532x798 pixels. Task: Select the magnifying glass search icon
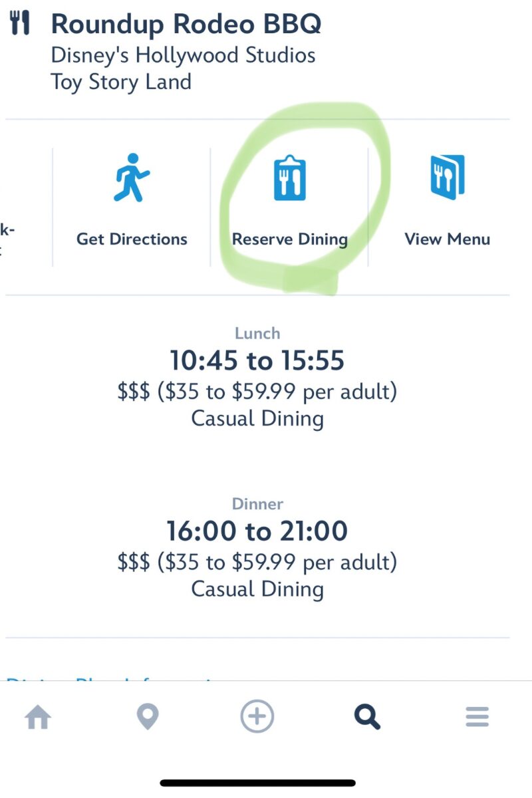pos(367,718)
